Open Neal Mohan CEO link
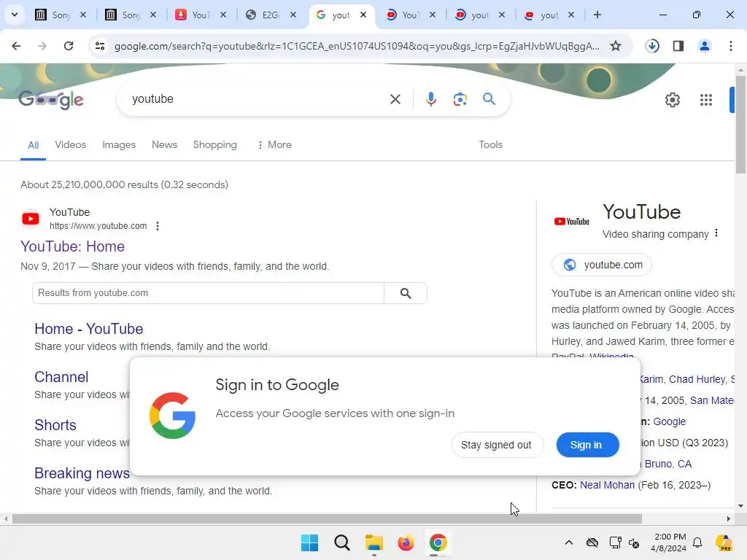 pos(607,485)
